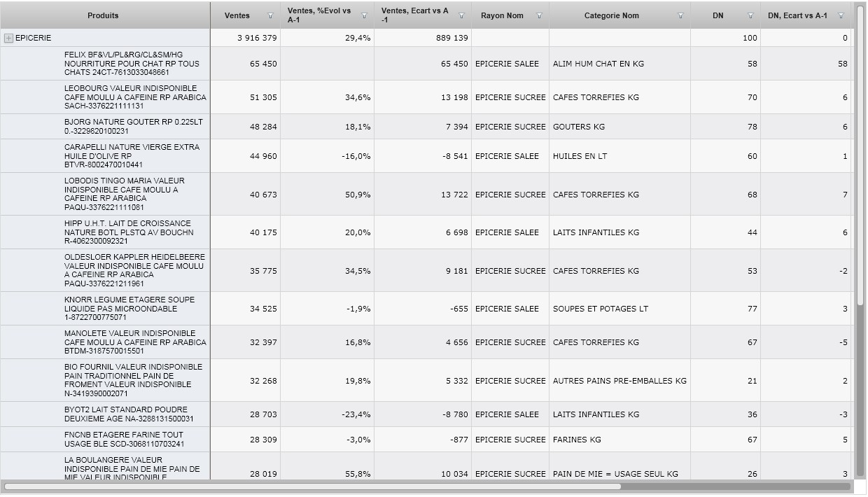Image resolution: width=868 pixels, height=497 pixels.
Task: Click the EPICERIE DN value 100
Action: [750, 38]
